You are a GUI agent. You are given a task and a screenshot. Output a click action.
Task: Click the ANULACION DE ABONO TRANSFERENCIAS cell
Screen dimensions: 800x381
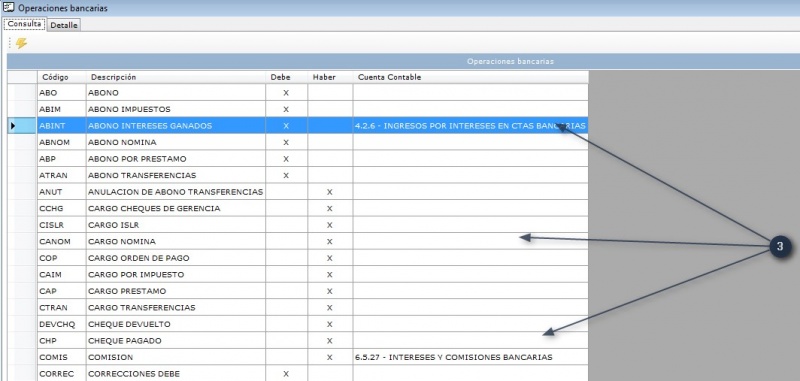176,192
